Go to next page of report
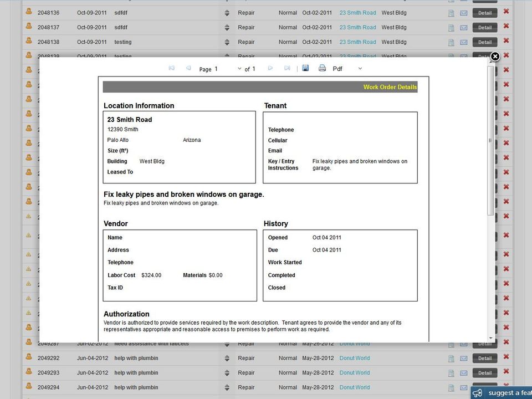 click(270, 68)
